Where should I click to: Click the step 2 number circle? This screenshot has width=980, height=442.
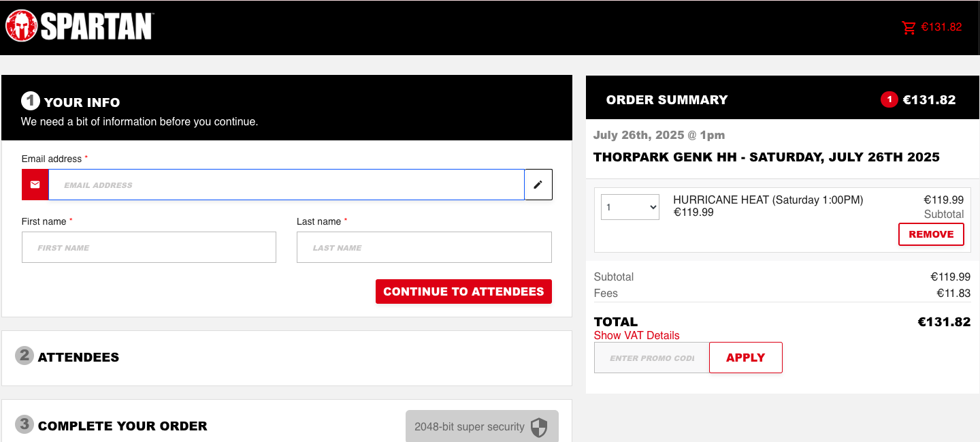pyautogui.click(x=24, y=356)
